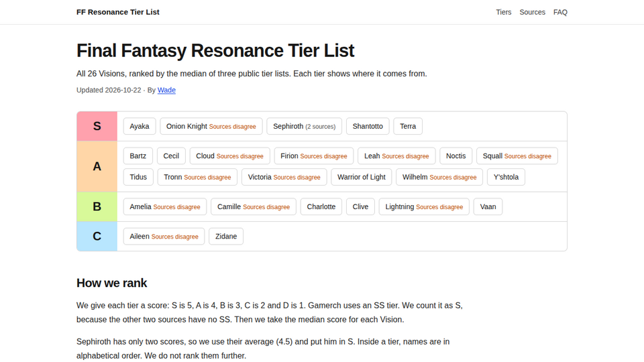The image size is (644, 362).
Task: Follow the Wade author link
Action: [x=166, y=90]
